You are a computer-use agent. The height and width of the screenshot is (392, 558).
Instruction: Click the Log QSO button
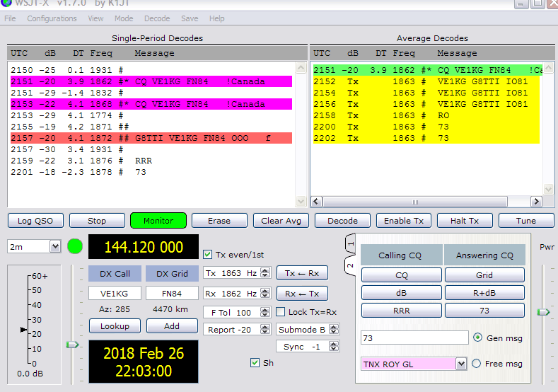pyautogui.click(x=35, y=221)
